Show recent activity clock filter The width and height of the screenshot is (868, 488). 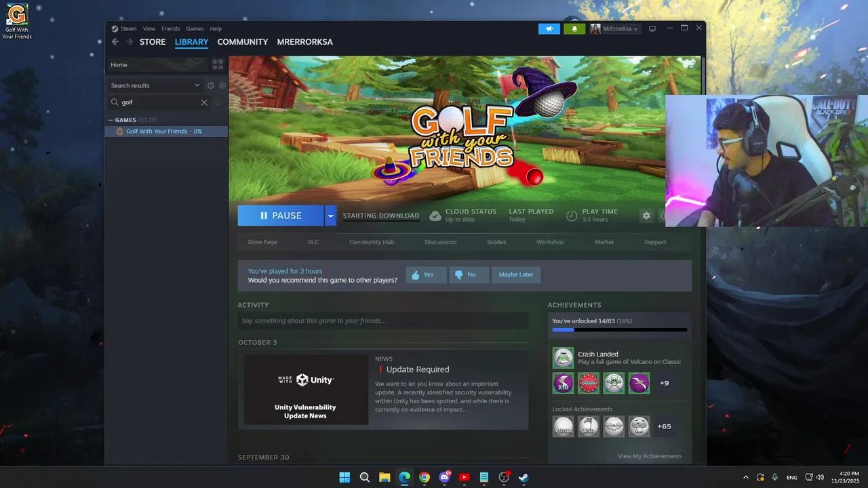(211, 85)
